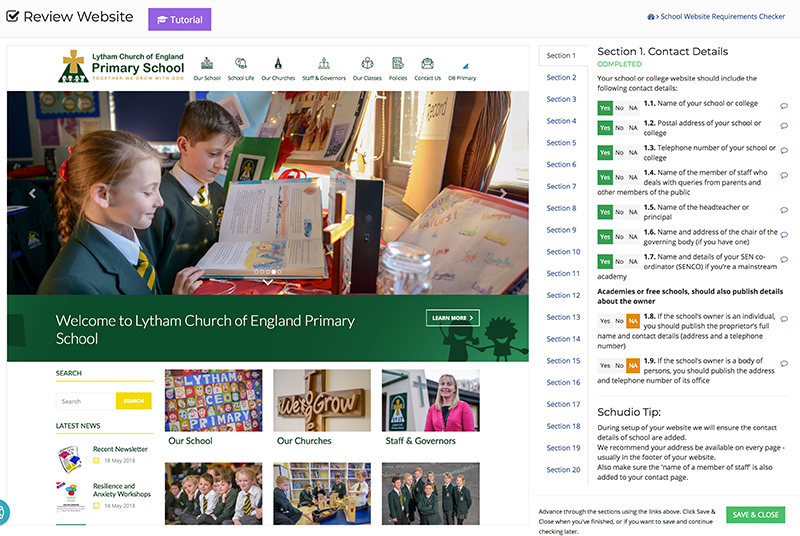
Task: Open the Our Classes anchor icon
Action: click(367, 64)
